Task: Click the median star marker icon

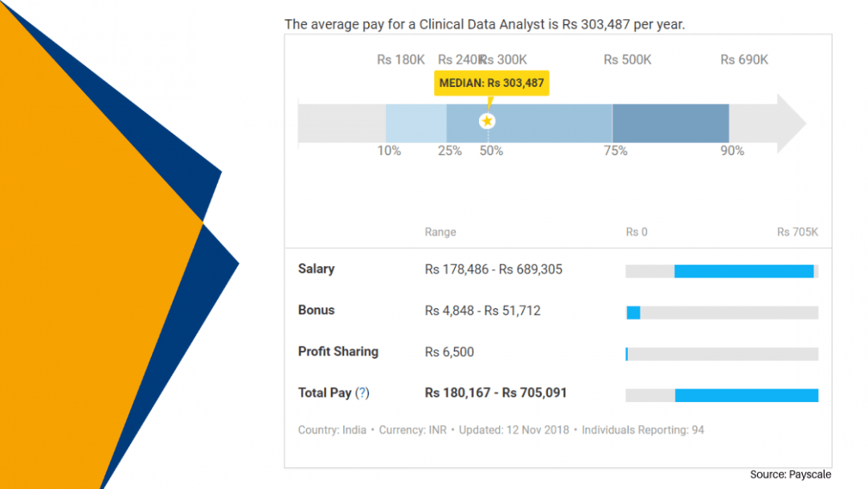Action: coord(487,121)
